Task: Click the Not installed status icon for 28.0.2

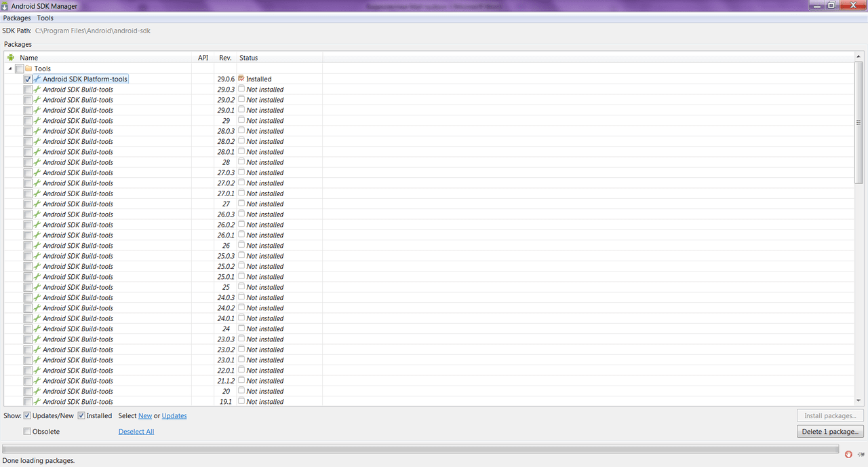Action: [x=241, y=141]
